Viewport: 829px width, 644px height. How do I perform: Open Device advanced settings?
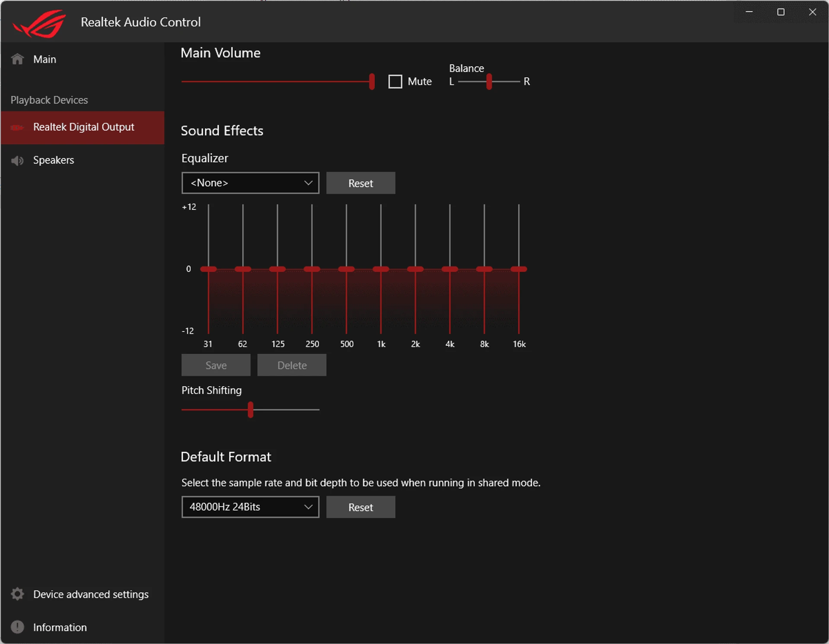pos(82,594)
